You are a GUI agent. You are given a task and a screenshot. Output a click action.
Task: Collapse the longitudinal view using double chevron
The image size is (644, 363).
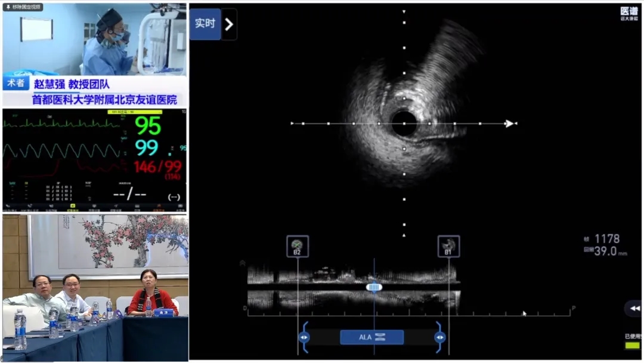634,309
